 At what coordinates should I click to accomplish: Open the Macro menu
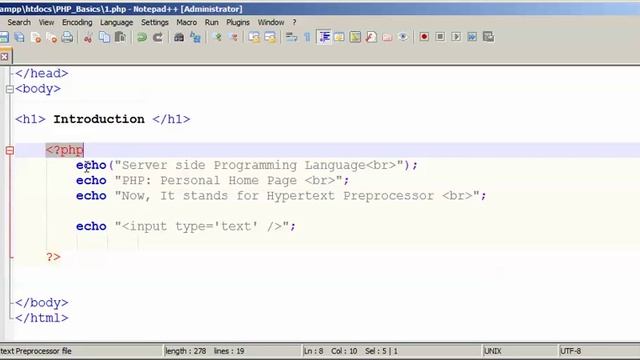[x=187, y=22]
